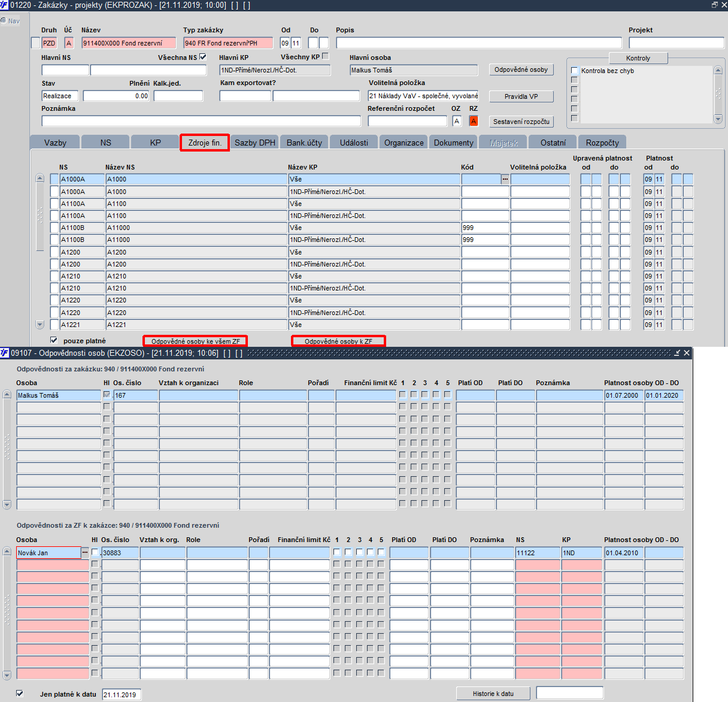Image resolution: width=728 pixels, height=702 pixels.
Task: Click the Stav field showing Realizace
Action: tap(60, 96)
